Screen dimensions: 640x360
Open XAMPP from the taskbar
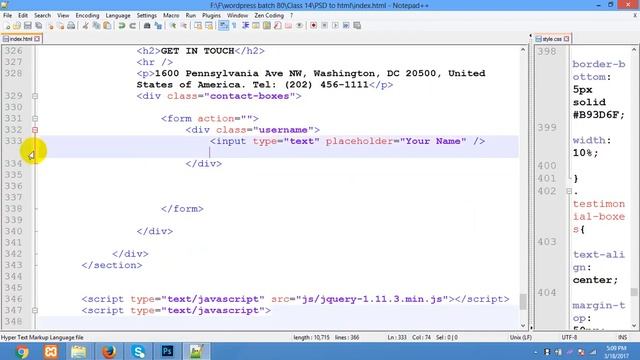51,351
